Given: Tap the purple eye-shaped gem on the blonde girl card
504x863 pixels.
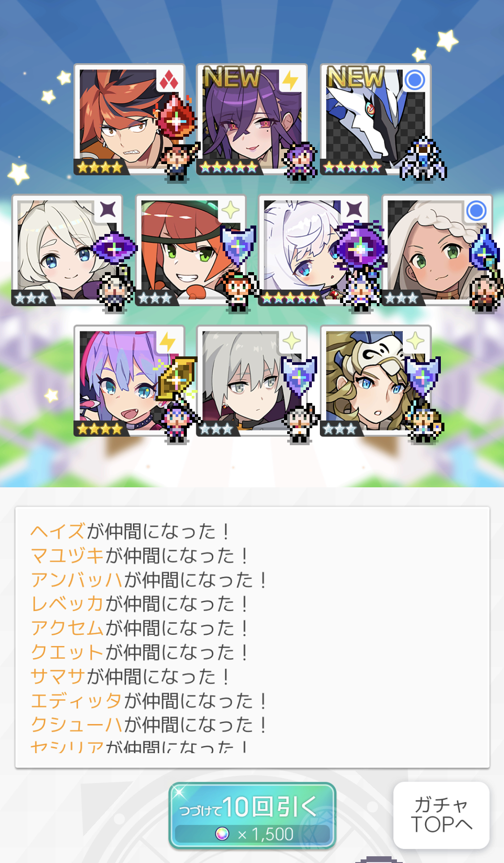Looking at the screenshot, I should pos(114,247).
